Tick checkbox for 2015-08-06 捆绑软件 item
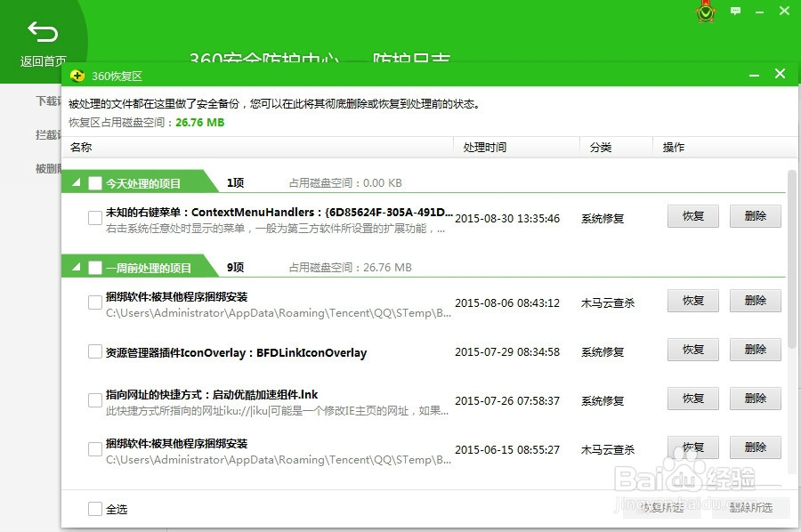The image size is (801, 532). [95, 302]
